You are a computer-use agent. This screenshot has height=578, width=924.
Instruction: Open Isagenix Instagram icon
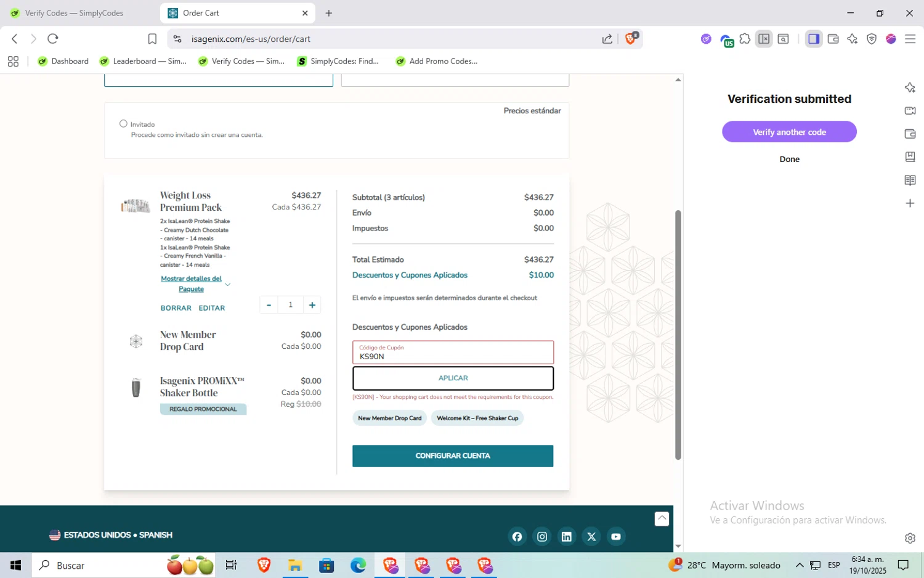pos(542,537)
